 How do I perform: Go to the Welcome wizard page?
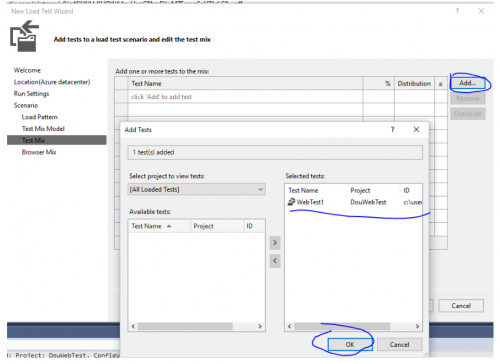tap(27, 70)
